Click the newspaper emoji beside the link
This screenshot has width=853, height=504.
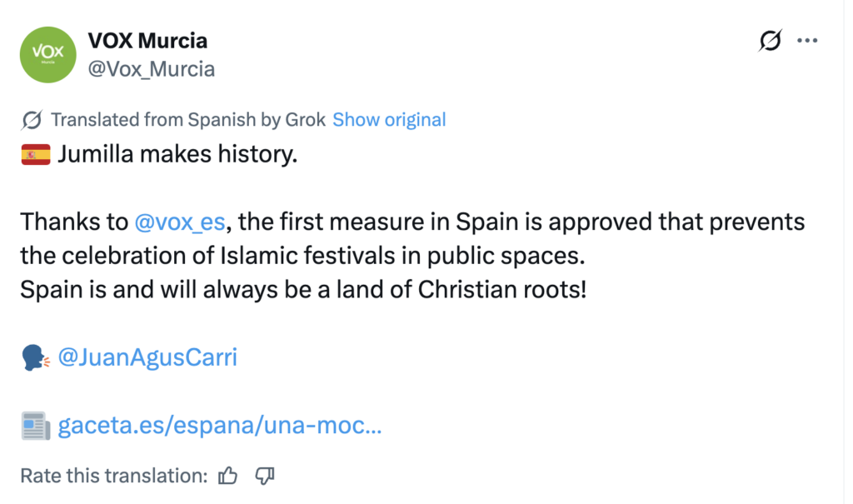tap(35, 427)
